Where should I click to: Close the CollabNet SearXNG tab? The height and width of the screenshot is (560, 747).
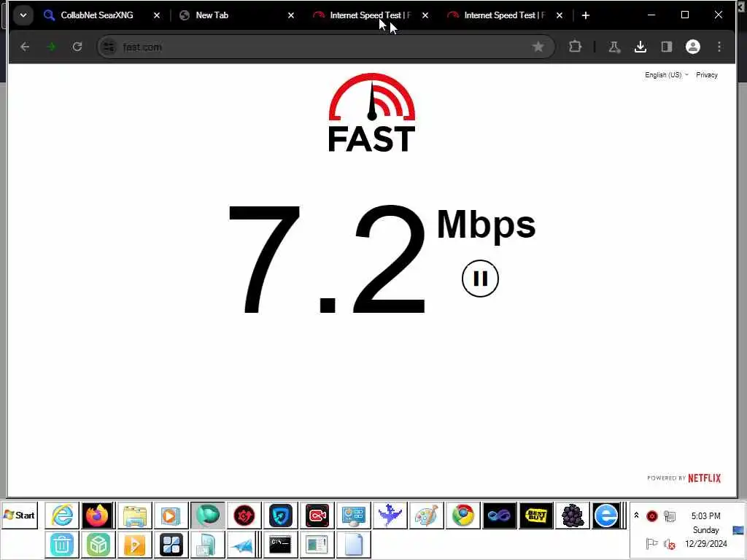[157, 15]
